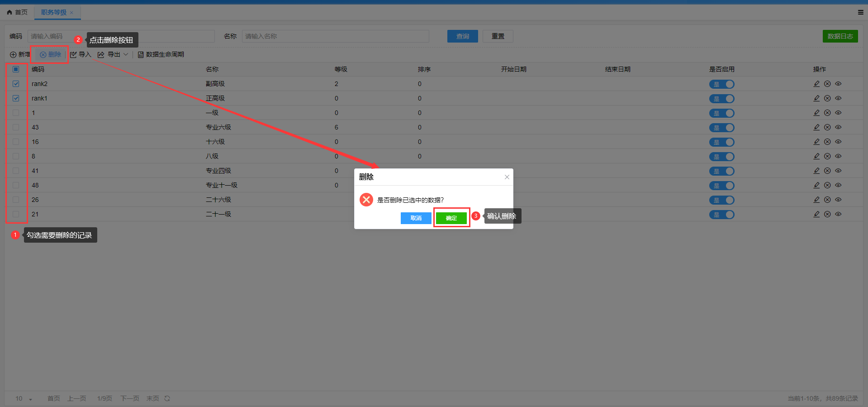Viewport: 868px width, 407px height.
Task: Click the 编码 code input field
Action: point(121,36)
